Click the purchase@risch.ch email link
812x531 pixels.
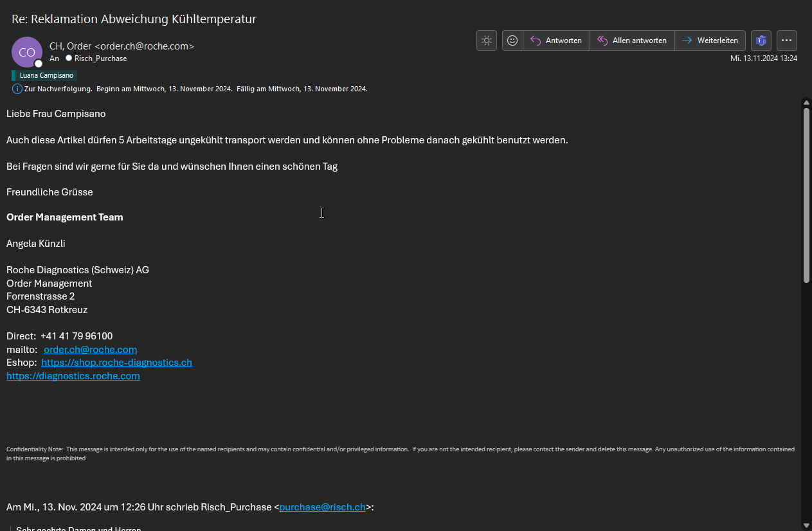click(322, 507)
